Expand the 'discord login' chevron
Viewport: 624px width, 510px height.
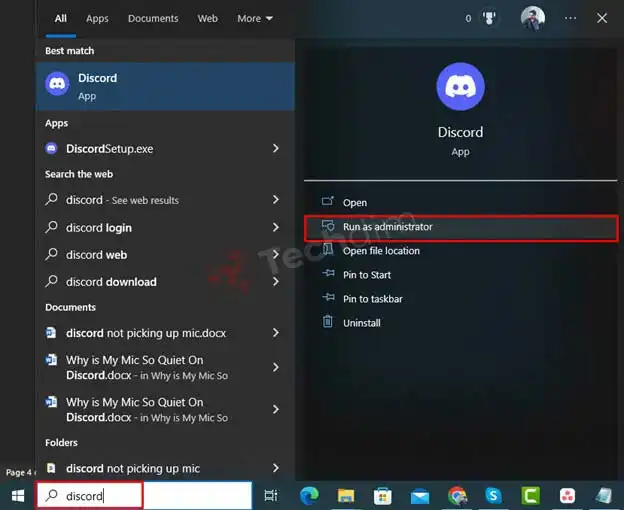[x=275, y=227]
